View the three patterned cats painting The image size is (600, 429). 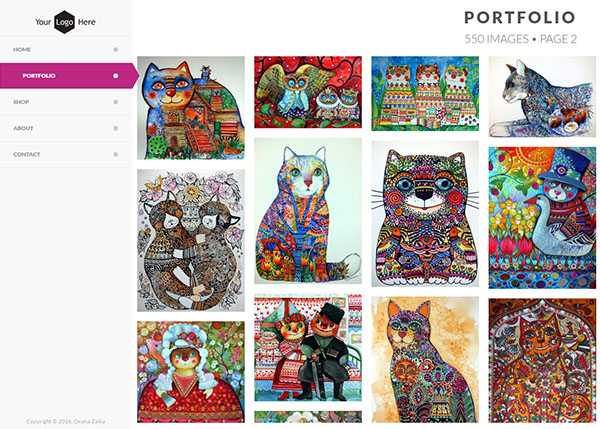[424, 93]
